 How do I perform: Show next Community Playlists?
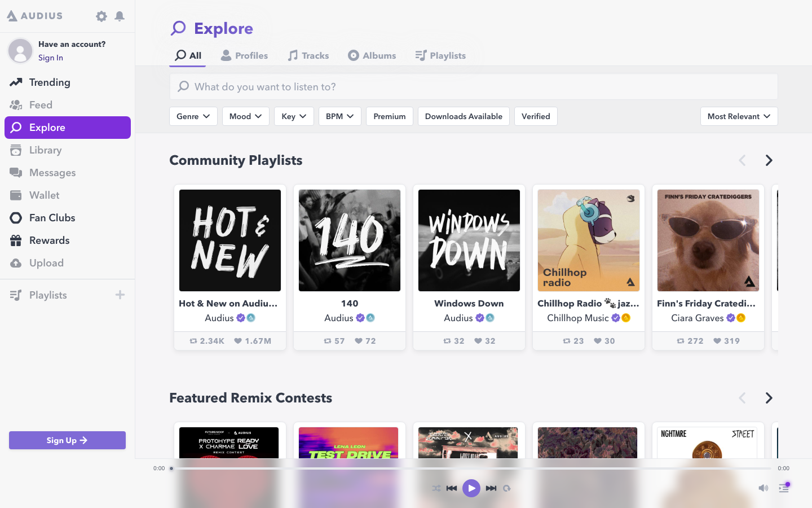tap(769, 160)
